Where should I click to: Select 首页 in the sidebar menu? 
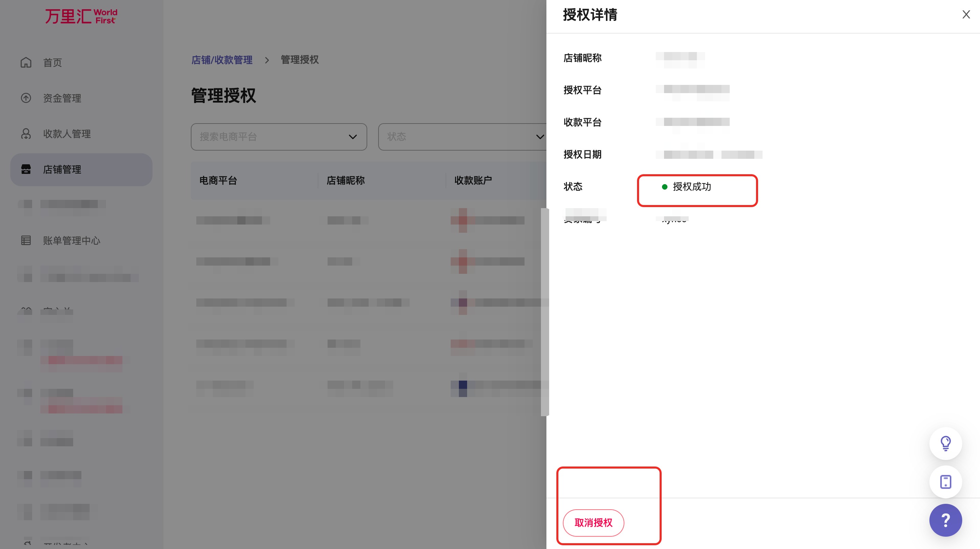click(53, 62)
